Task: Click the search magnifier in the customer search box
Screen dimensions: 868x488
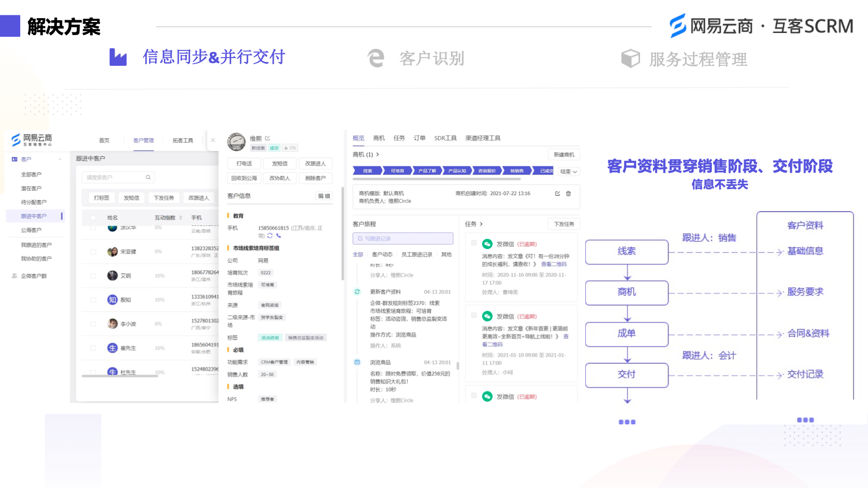Action: pyautogui.click(x=148, y=178)
